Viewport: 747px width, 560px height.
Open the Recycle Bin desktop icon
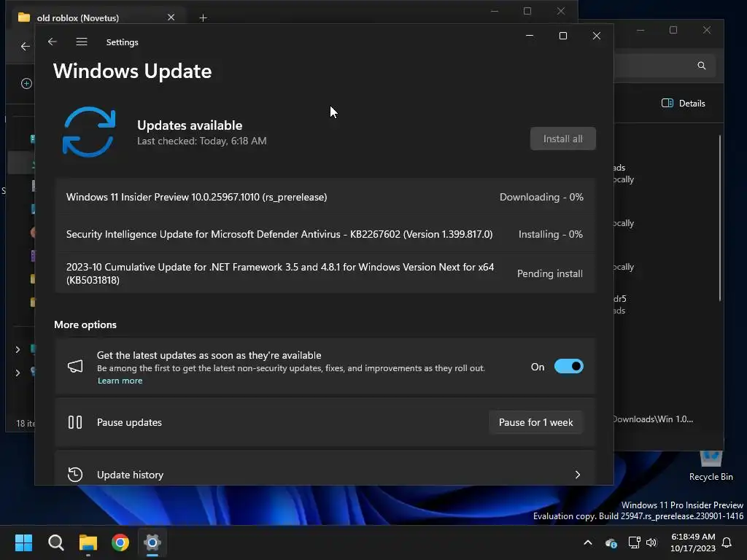711,464
